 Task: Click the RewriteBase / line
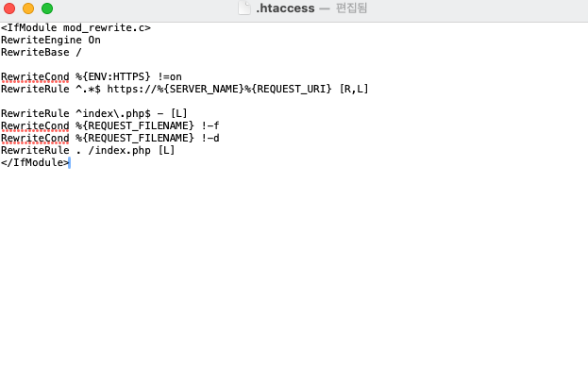(x=42, y=53)
